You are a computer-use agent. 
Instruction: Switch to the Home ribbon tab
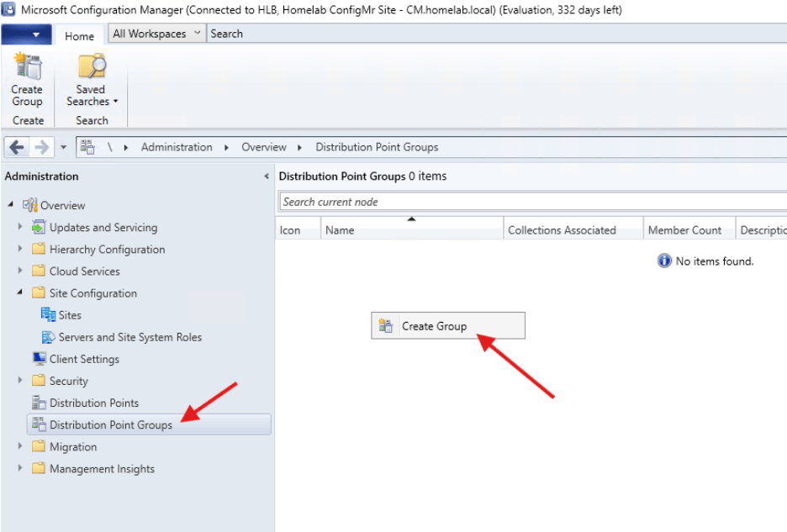click(80, 35)
